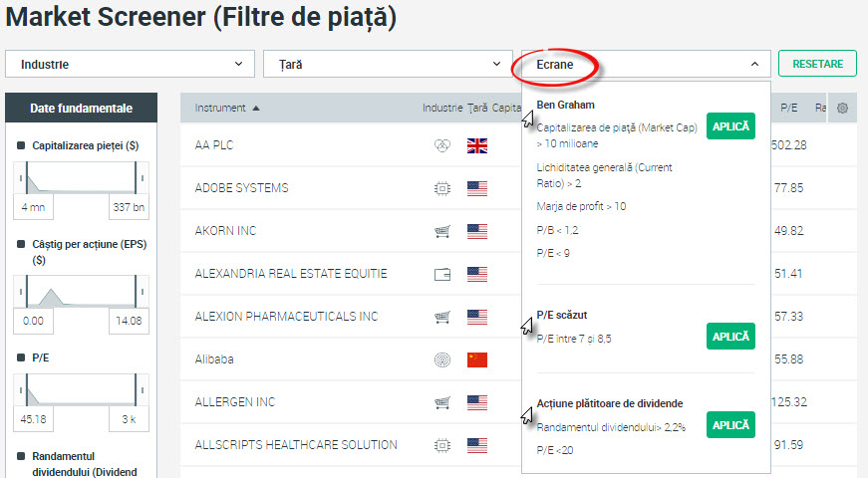868x478 pixels.
Task: Click US flag for ALEXION PHARMACEUTICALS
Action: tap(477, 317)
